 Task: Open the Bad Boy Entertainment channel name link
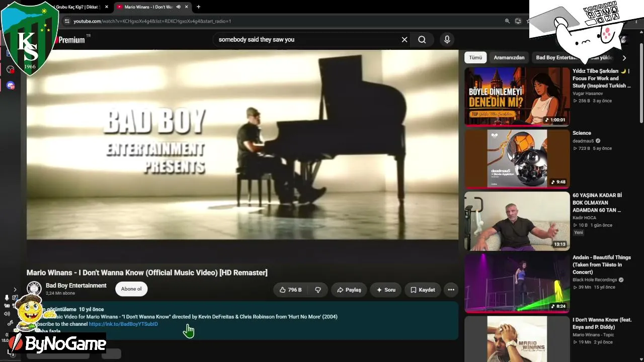pyautogui.click(x=76, y=286)
